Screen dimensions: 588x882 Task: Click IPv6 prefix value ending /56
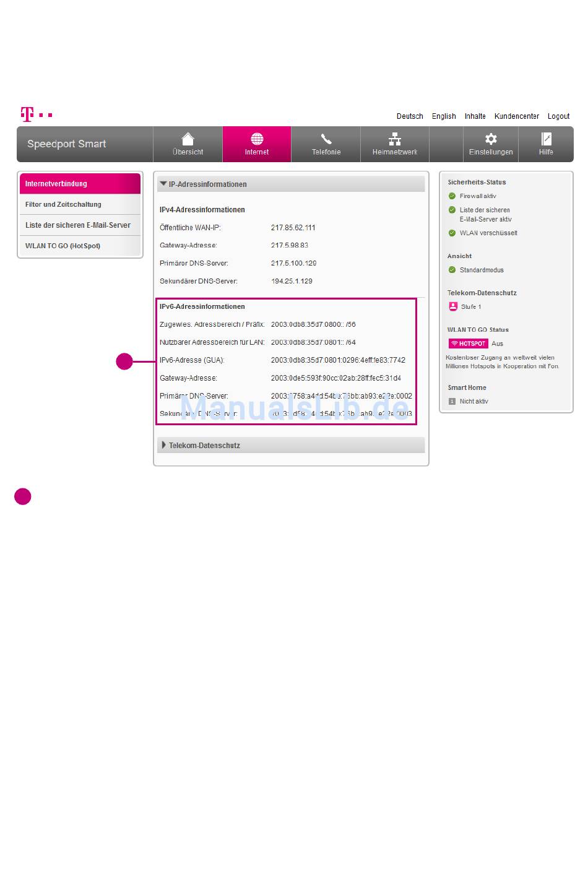click(313, 324)
